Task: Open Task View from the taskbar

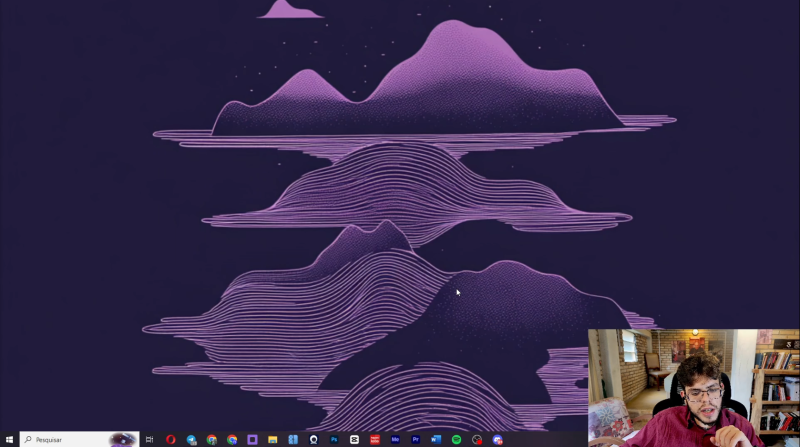Action: (150, 439)
